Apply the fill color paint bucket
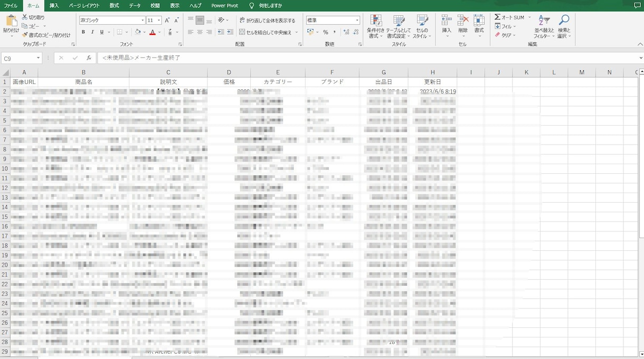This screenshot has height=359, width=644. (137, 32)
